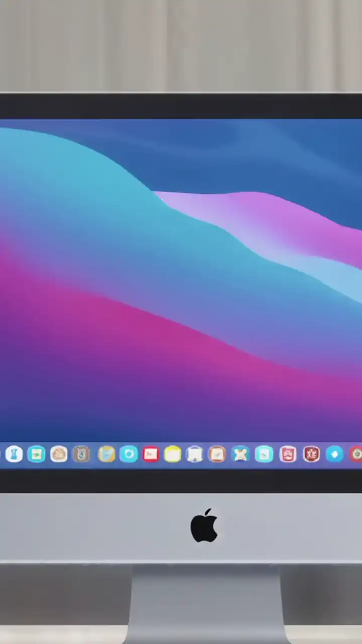This screenshot has height=644, width=362.
Task: Open the red dock icon with white paw
Action: [288, 454]
